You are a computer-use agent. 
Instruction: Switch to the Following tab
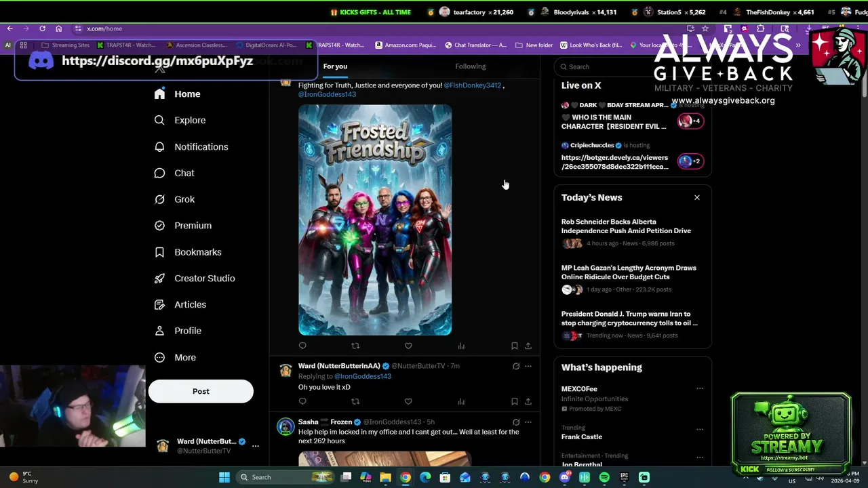click(x=471, y=66)
